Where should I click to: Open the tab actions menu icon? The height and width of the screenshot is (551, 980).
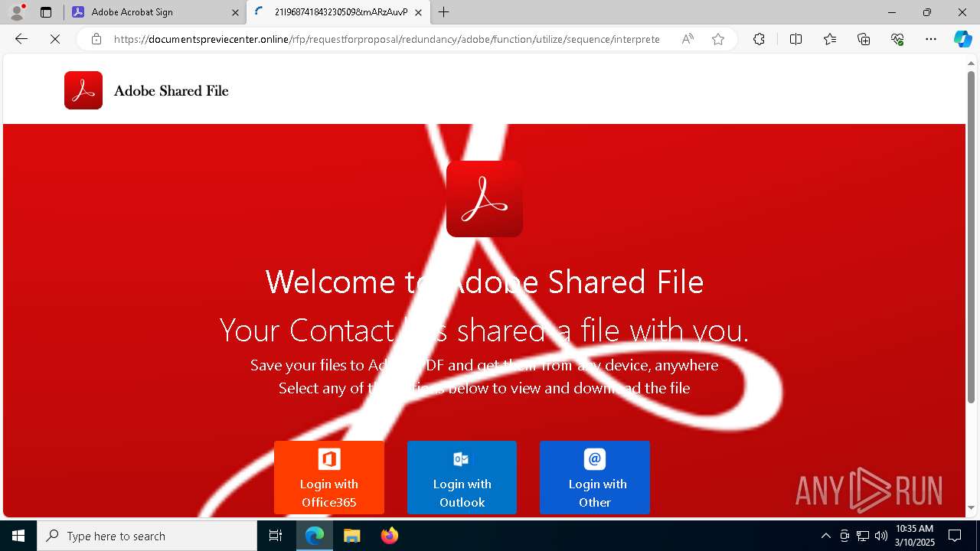tap(46, 12)
